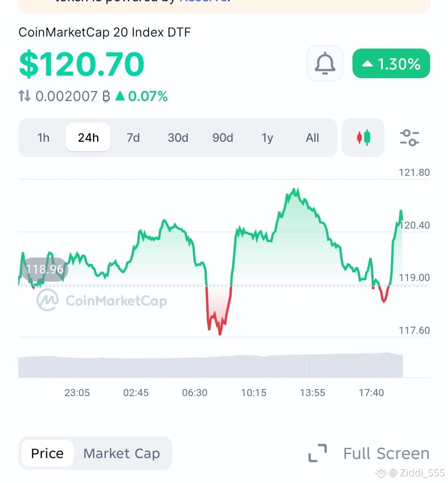This screenshot has height=483, width=448.
Task: Tap the $120.70 current price
Action: click(x=81, y=64)
